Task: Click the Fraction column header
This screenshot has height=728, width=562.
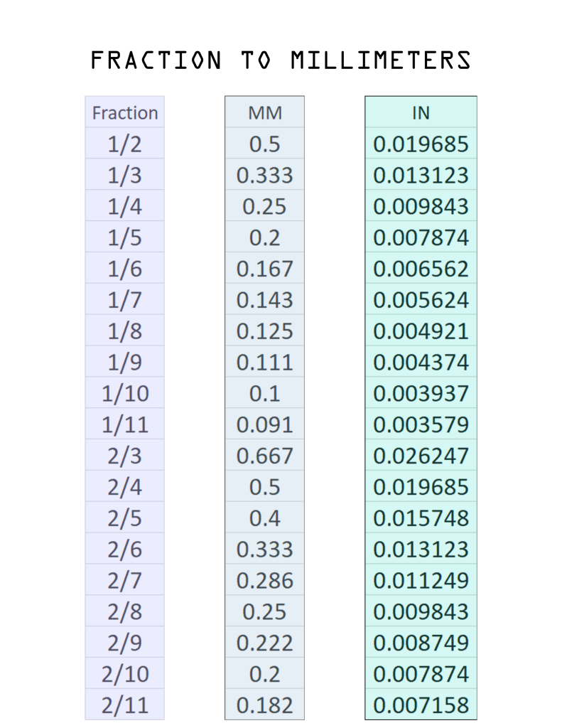Action: coord(125,112)
